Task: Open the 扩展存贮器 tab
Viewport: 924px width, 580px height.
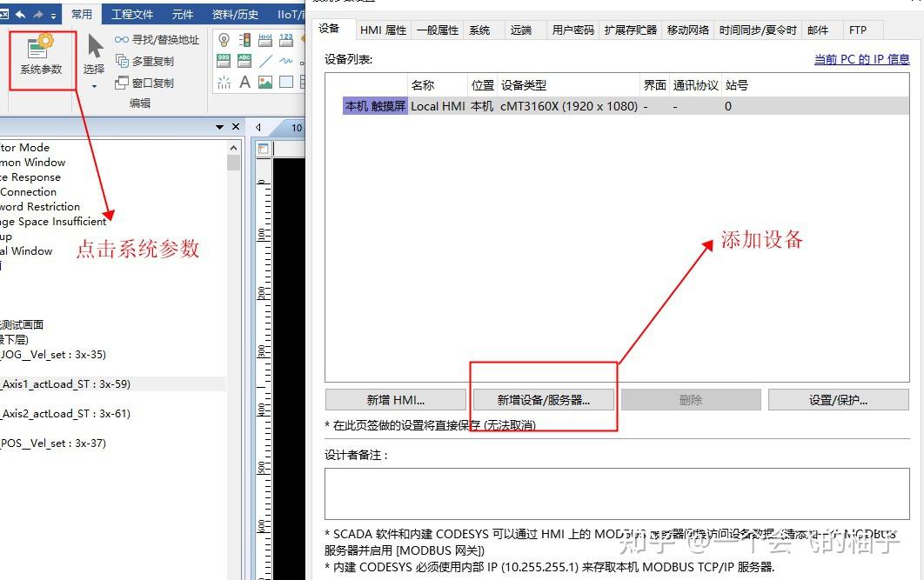Action: click(631, 30)
